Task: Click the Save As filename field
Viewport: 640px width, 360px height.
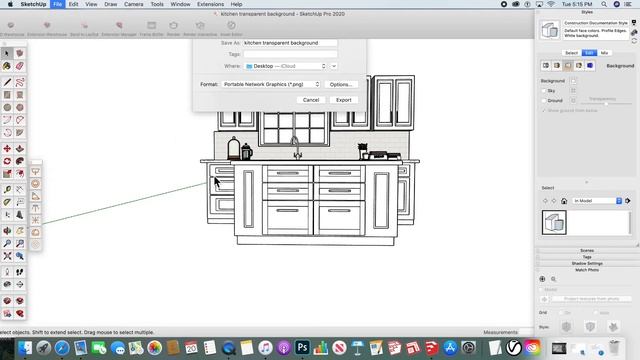Action: click(x=290, y=43)
